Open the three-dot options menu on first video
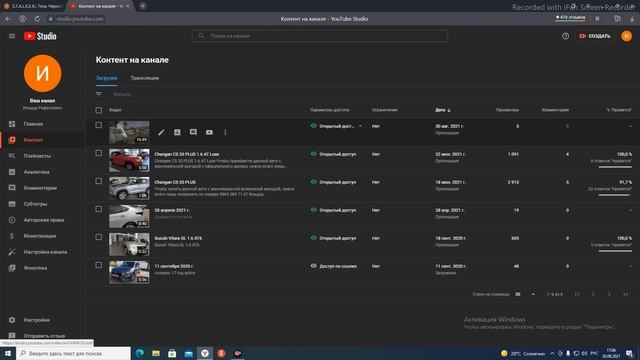This screenshot has width=640, height=360. (225, 132)
